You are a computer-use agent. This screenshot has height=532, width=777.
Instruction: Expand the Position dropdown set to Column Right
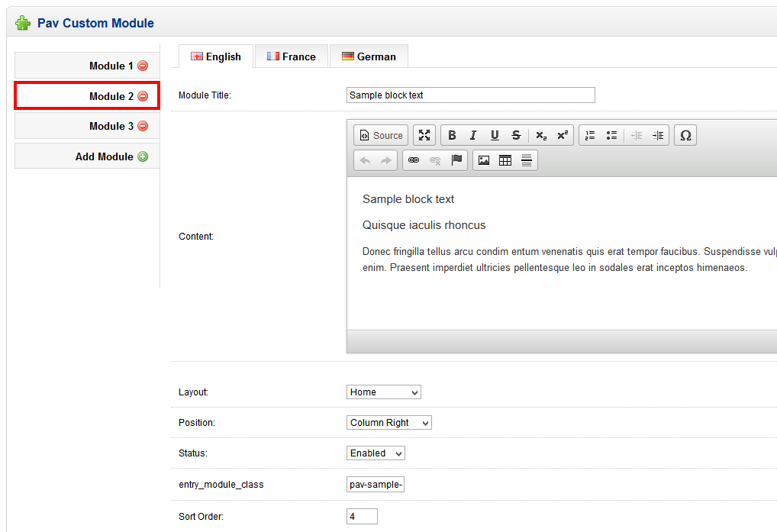pos(388,423)
